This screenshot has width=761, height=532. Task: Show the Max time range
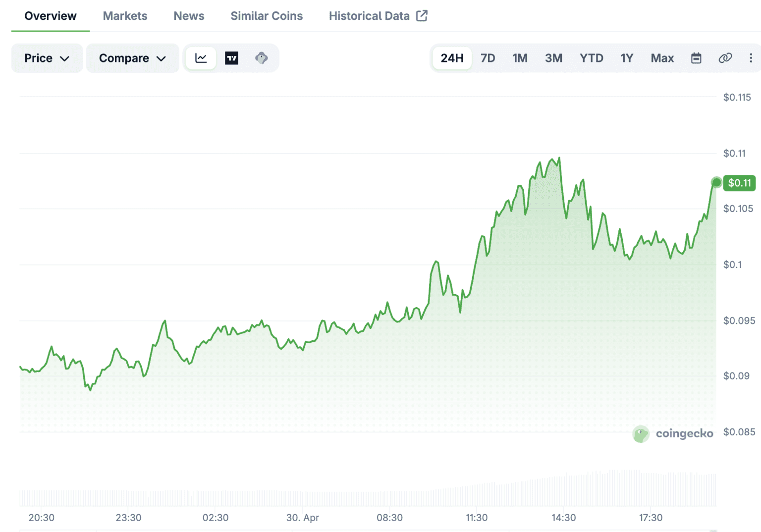coord(662,58)
